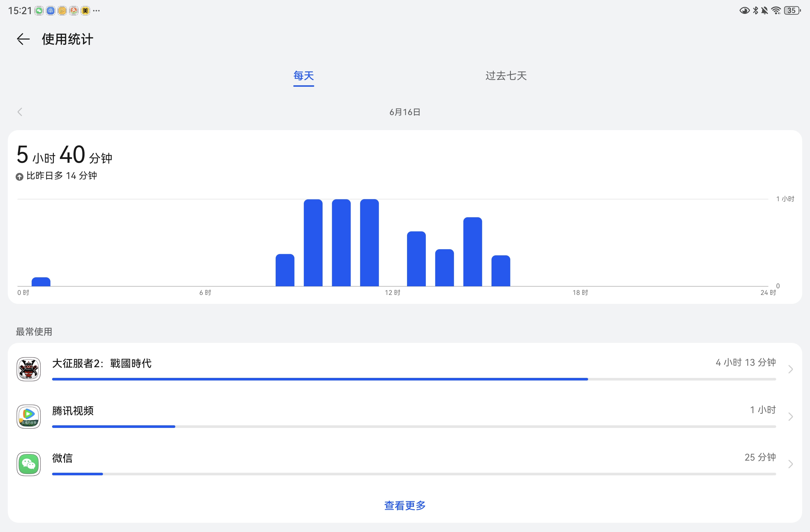Tap 查看更多 to see more apps
Viewport: 810px width, 532px height.
coord(405,505)
